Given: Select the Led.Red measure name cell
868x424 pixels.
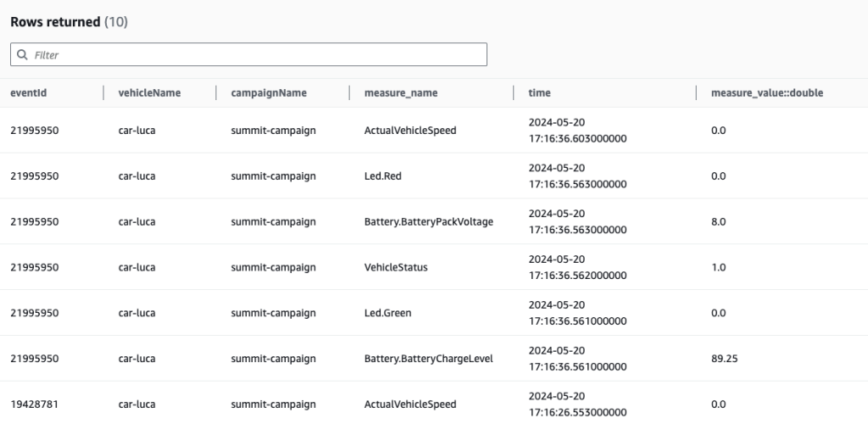Looking at the screenshot, I should (x=382, y=176).
